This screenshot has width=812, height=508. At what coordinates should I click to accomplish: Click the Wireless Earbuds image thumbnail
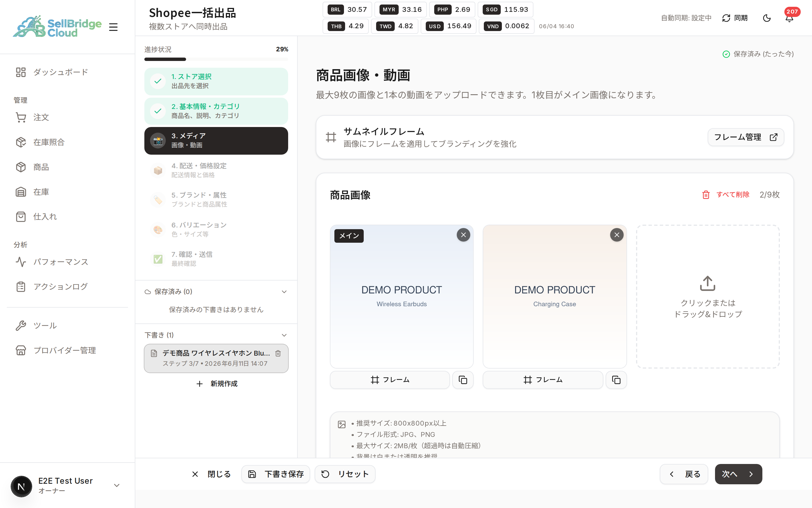pos(402,297)
